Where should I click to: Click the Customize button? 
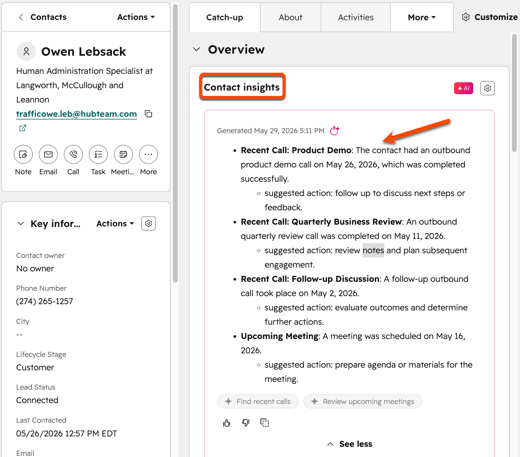(x=490, y=17)
